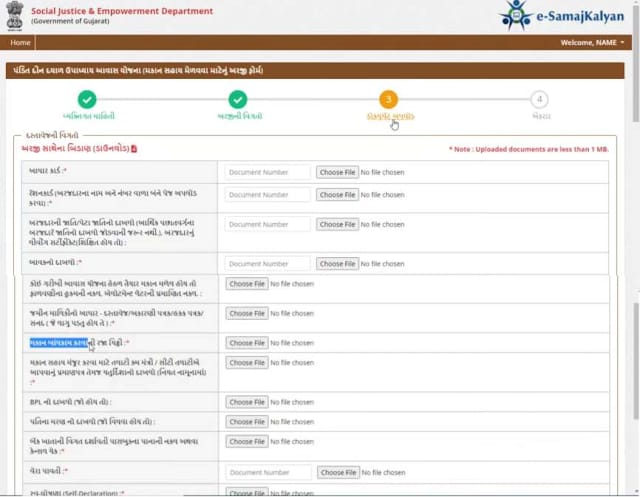Click Document Number field for income certificate

(268, 264)
